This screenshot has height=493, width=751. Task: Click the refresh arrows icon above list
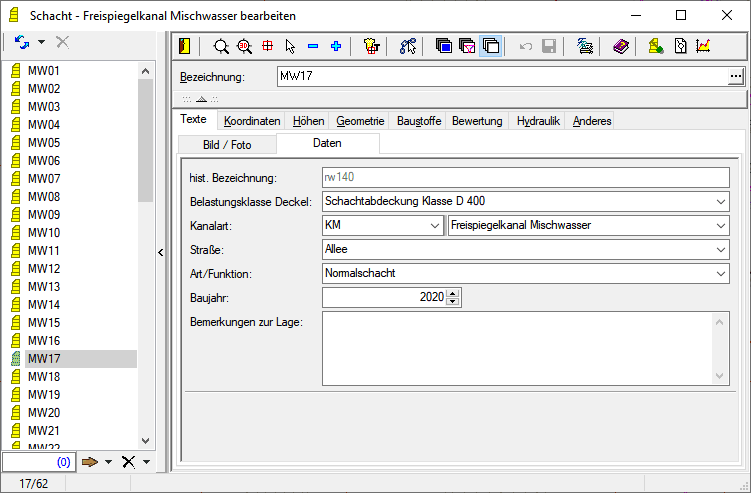coord(22,42)
